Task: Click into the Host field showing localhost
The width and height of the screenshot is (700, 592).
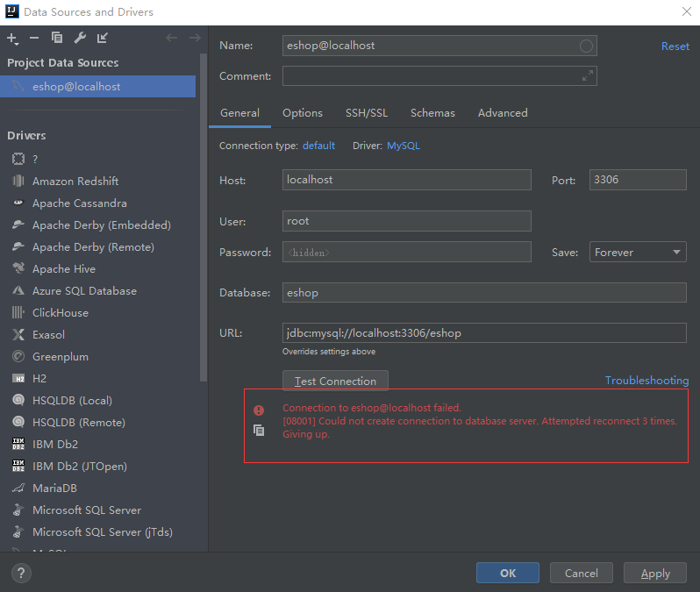Action: [x=407, y=180]
